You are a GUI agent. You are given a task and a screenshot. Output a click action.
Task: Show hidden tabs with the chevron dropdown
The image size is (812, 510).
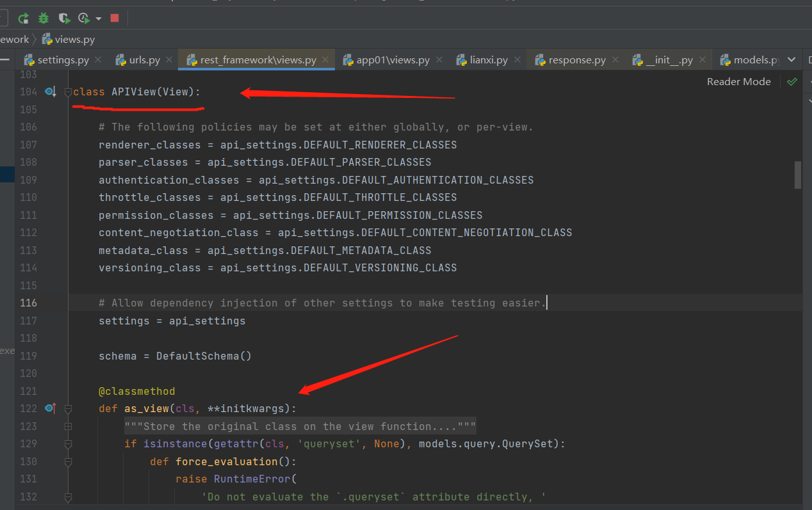point(792,60)
